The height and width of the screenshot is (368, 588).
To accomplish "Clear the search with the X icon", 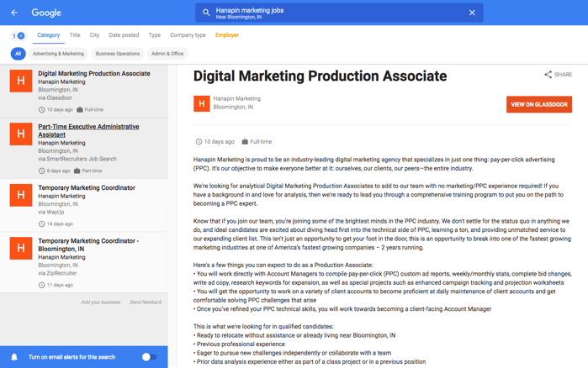I will point(472,13).
